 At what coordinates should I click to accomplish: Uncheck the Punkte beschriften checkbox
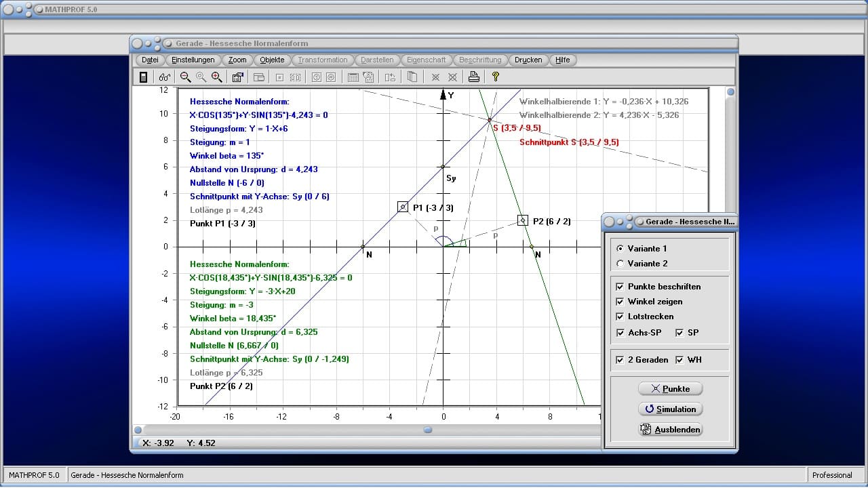pyautogui.click(x=620, y=287)
